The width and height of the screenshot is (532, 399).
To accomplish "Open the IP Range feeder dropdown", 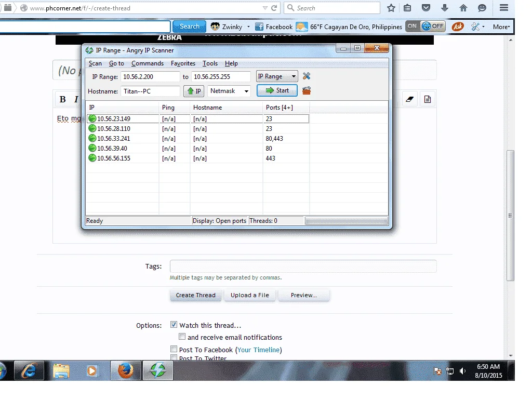I will (x=277, y=76).
